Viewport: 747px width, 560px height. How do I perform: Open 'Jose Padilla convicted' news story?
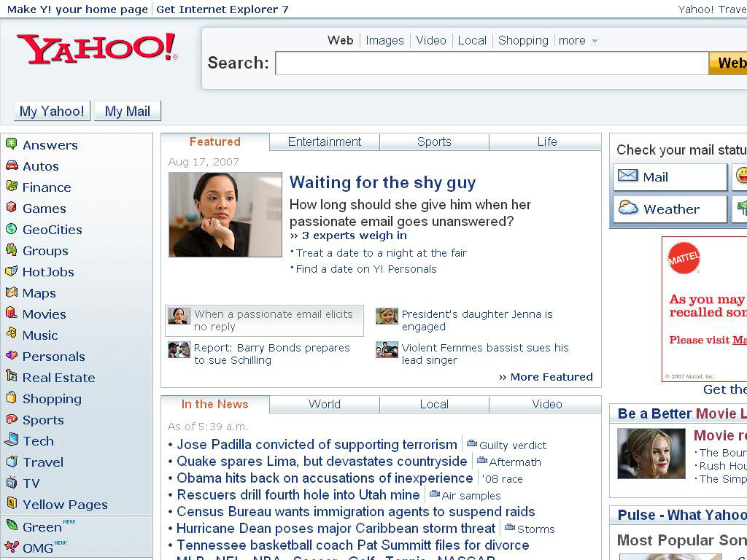click(317, 445)
